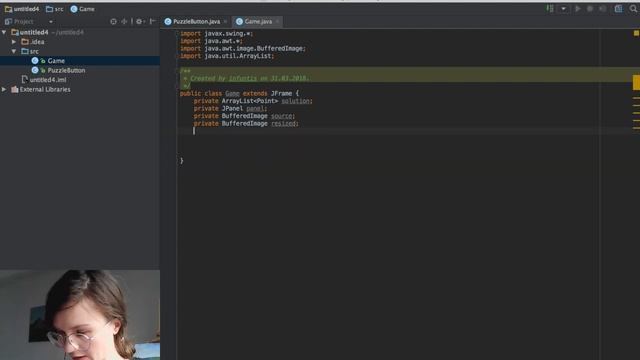Click 'import java.util.ArrayList;' line
Image resolution: width=640 pixels, height=360 pixels.
pyautogui.click(x=227, y=56)
